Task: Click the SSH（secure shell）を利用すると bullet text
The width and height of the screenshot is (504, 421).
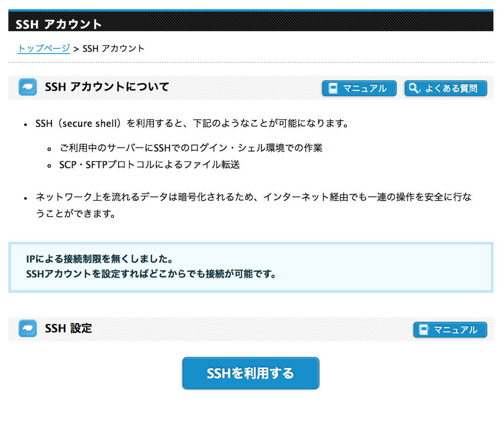Action: tap(192, 123)
